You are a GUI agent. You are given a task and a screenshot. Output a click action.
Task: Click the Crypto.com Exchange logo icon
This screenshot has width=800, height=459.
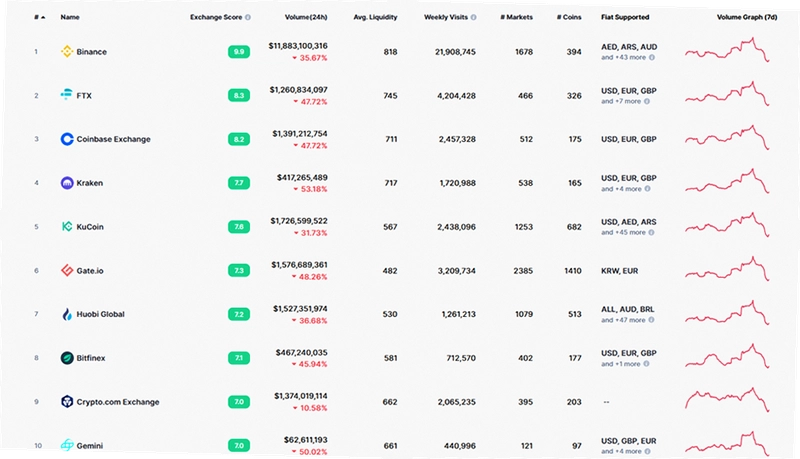tap(67, 402)
